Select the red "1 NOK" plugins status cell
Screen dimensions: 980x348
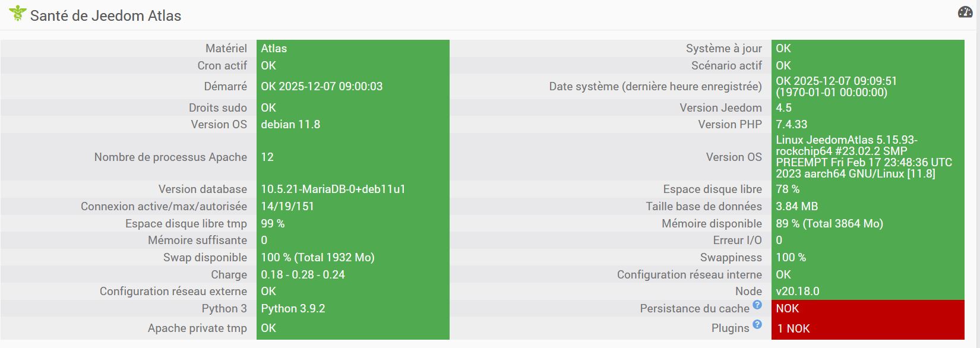click(867, 328)
